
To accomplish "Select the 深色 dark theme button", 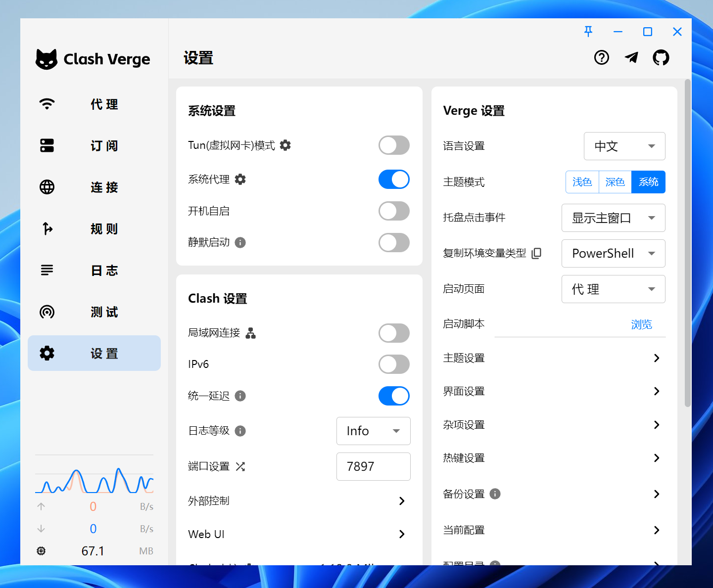I will pos(615,182).
